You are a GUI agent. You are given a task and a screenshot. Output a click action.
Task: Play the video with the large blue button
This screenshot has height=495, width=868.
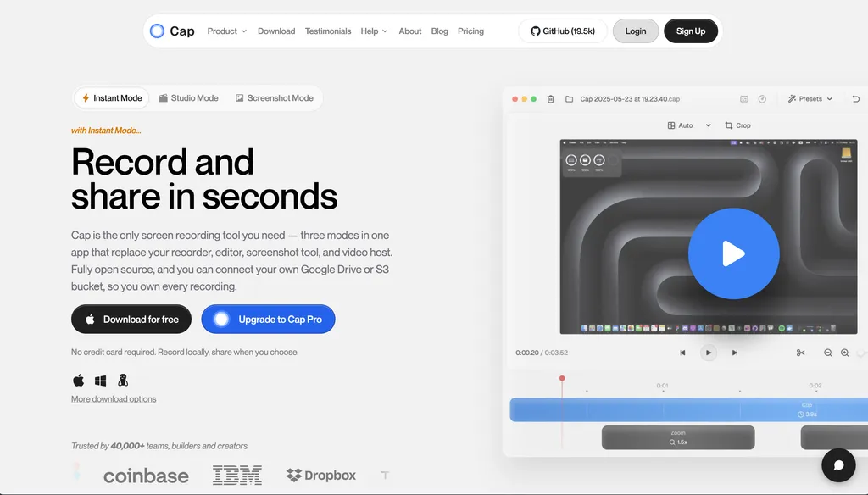tap(733, 253)
